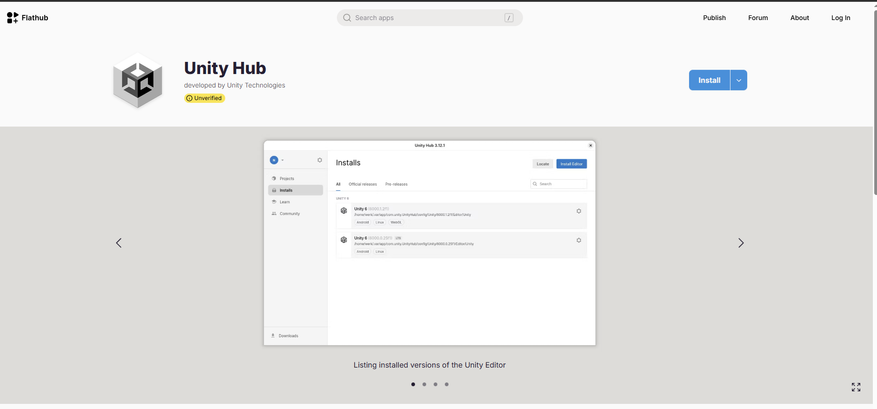Select the first carousel dot
The height and width of the screenshot is (409, 877).
point(413,384)
